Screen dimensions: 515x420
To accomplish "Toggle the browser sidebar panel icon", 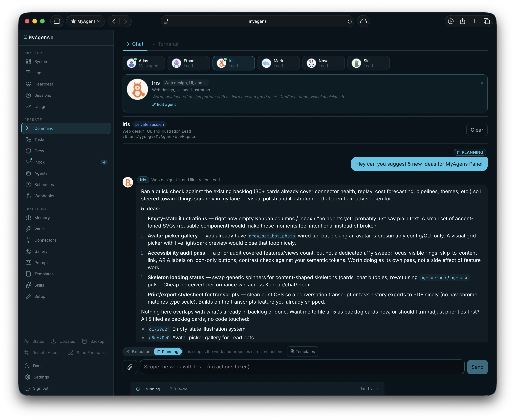I will (x=57, y=21).
